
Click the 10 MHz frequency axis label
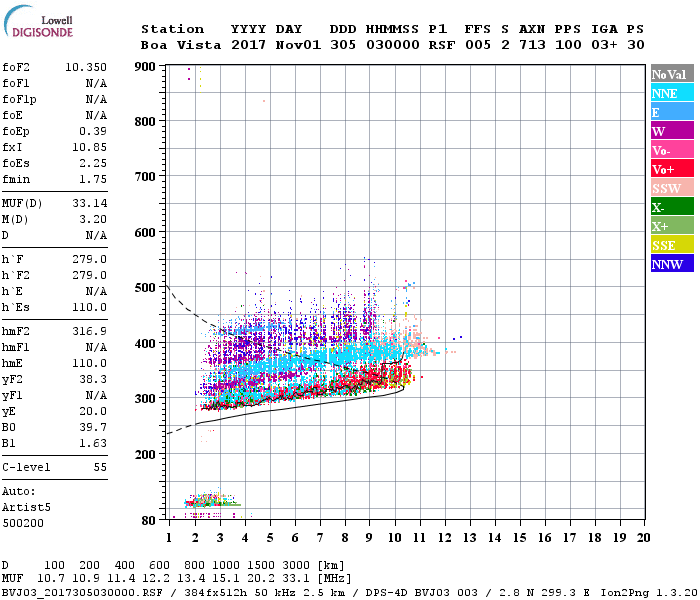[x=394, y=538]
